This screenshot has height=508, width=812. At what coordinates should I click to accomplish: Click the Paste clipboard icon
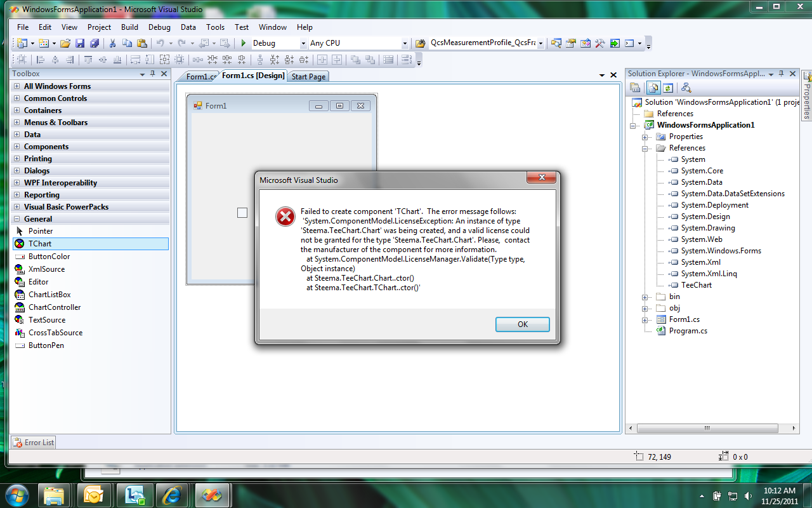142,43
